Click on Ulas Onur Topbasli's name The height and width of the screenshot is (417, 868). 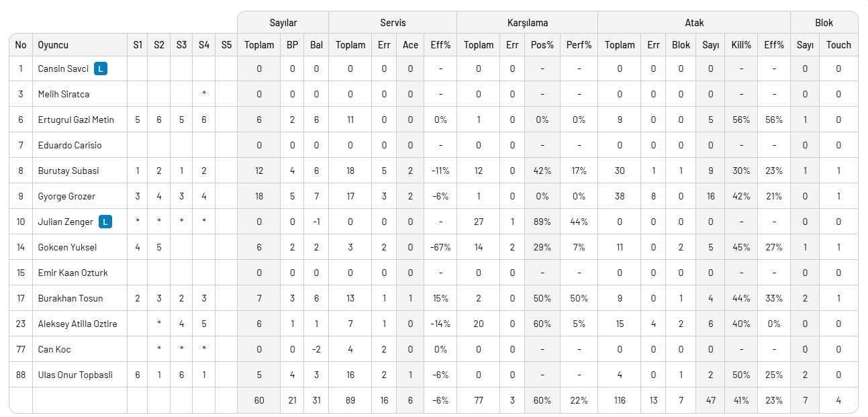[x=75, y=375]
